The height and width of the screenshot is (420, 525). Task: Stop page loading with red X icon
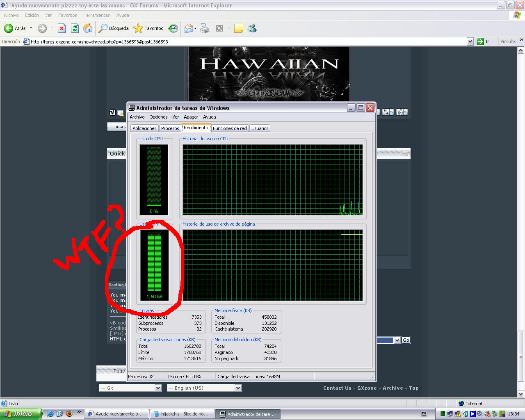click(62, 28)
